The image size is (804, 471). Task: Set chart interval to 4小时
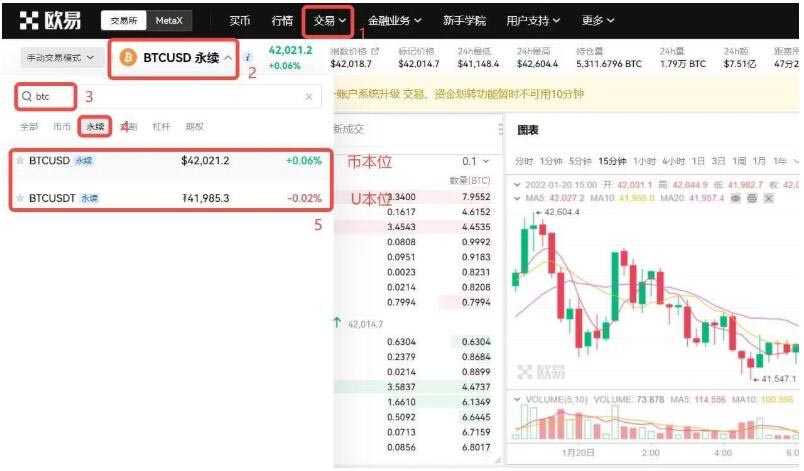[x=674, y=161]
